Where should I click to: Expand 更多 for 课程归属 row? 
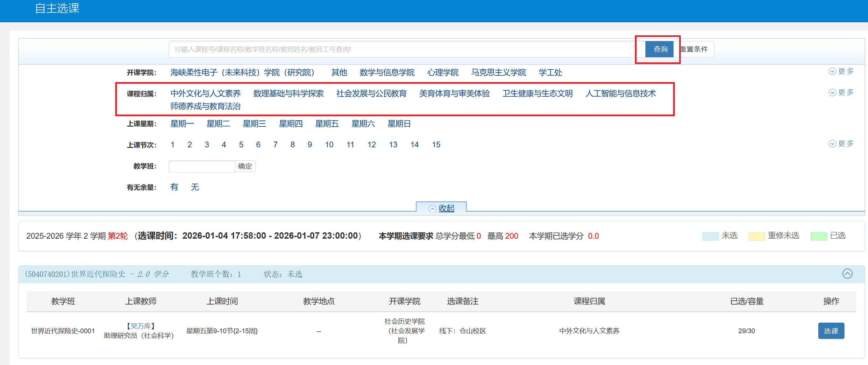pos(841,92)
